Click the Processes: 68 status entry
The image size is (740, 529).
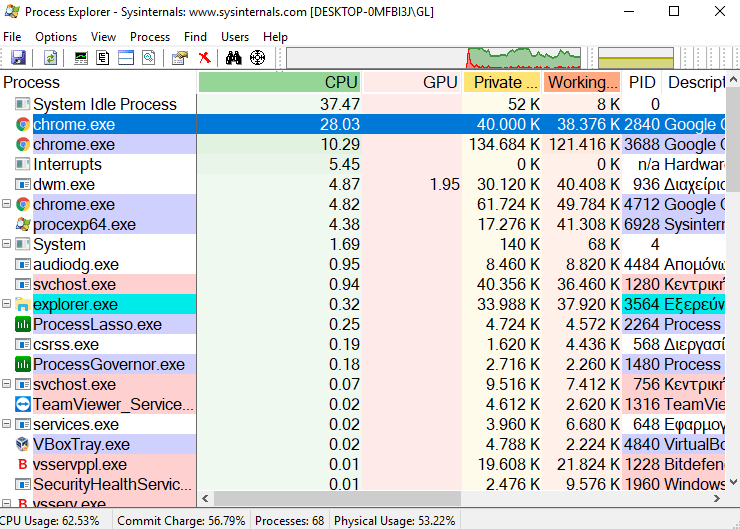289,521
